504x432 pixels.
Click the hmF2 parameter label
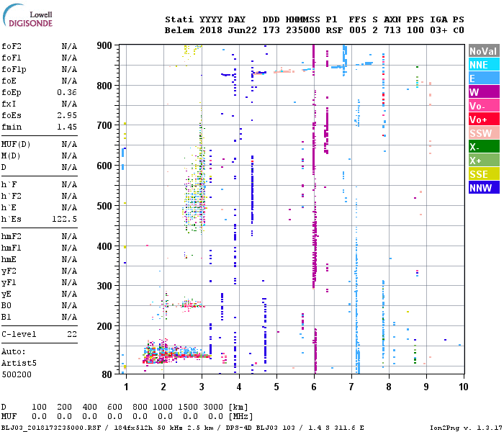tap(12, 237)
